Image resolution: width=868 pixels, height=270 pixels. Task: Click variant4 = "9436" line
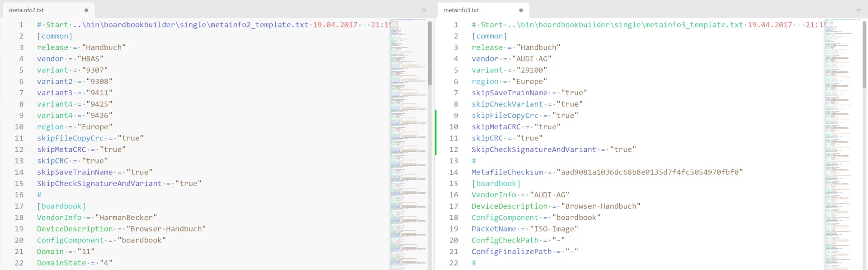pyautogui.click(x=75, y=115)
